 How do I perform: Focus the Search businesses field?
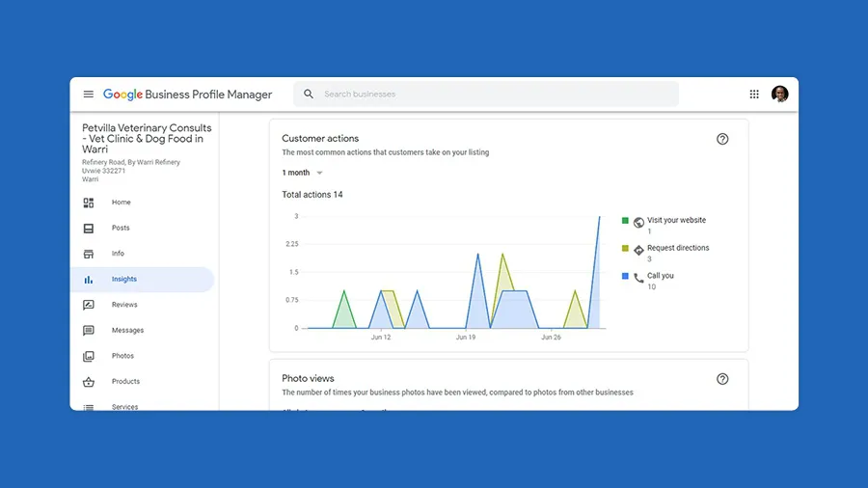(x=486, y=95)
